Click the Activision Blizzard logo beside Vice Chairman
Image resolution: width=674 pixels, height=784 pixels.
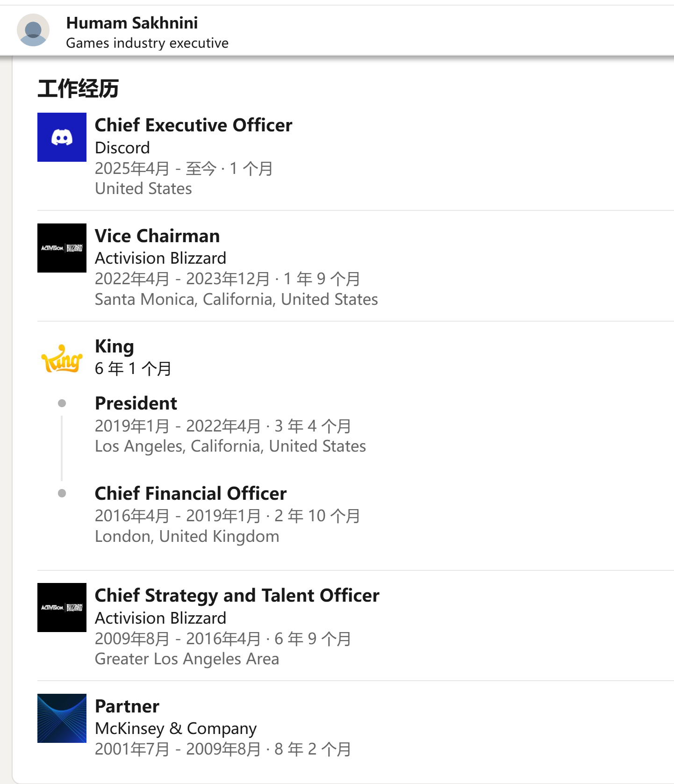(x=62, y=248)
